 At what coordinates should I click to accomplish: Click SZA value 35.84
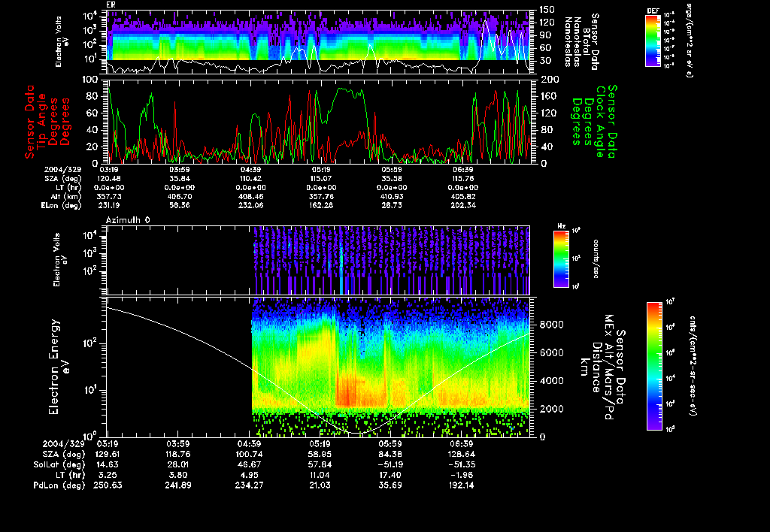click(x=180, y=179)
